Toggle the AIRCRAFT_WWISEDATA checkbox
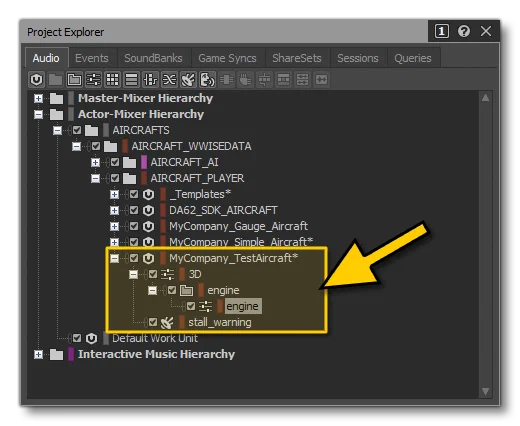Screen dimensions: 520x426 [x=96, y=146]
